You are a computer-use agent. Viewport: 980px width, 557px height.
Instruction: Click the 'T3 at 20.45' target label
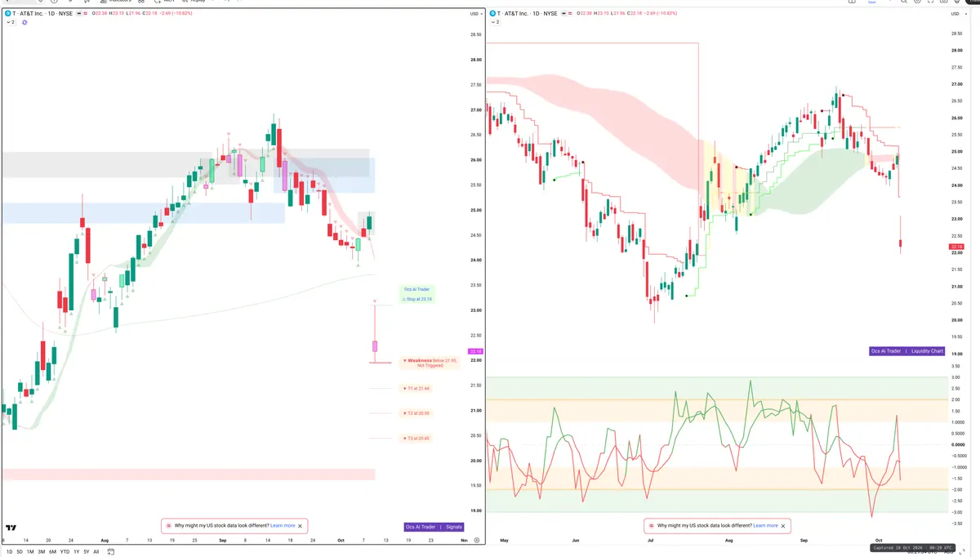pos(416,439)
